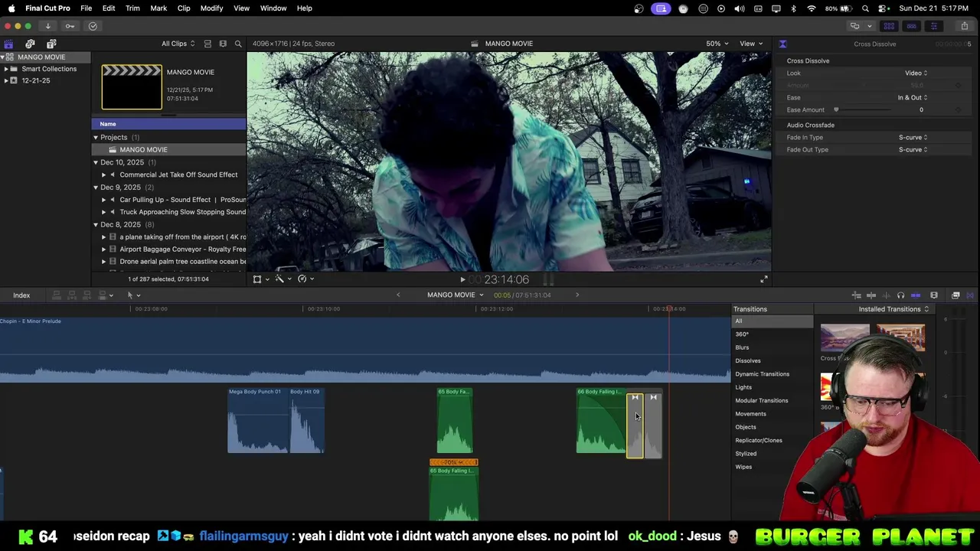Select the Dissolves transition category
This screenshot has height=551, width=980.
coord(748,360)
